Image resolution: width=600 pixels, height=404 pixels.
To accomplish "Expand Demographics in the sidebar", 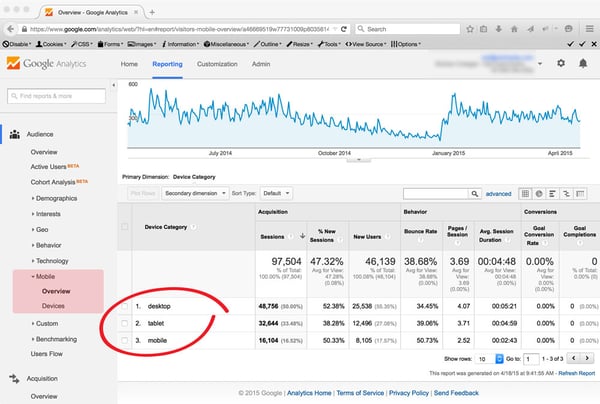I will click(54, 199).
